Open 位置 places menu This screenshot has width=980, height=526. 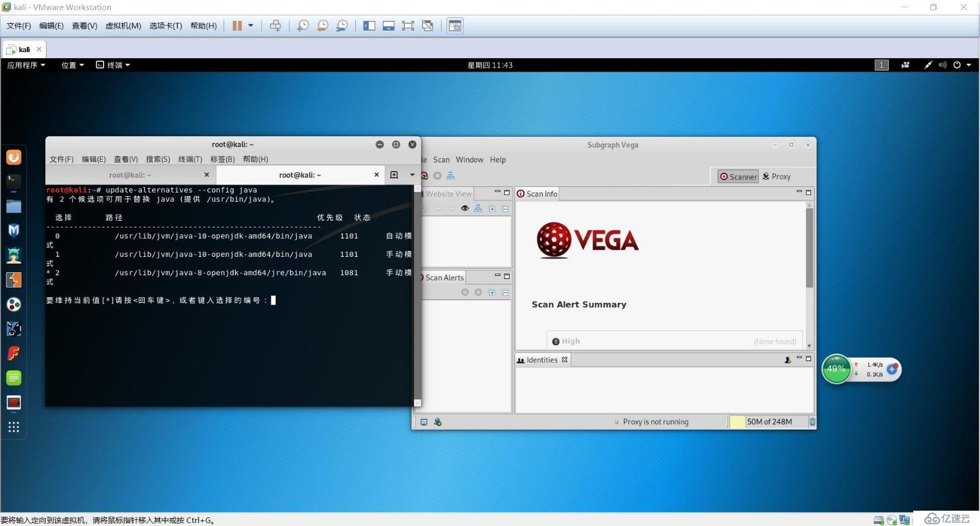pos(72,65)
